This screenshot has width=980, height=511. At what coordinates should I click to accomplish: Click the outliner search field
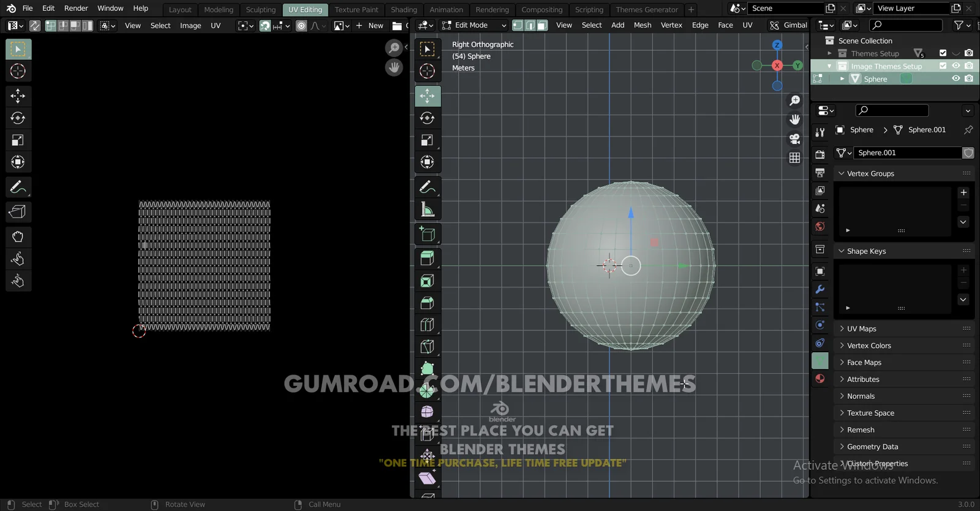pyautogui.click(x=906, y=25)
